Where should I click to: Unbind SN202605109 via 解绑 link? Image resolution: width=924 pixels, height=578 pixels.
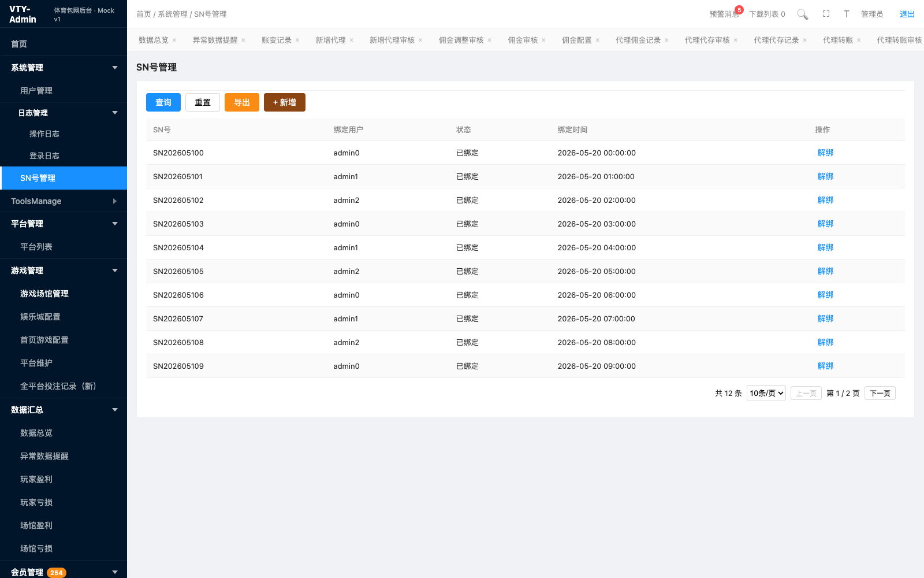[825, 366]
